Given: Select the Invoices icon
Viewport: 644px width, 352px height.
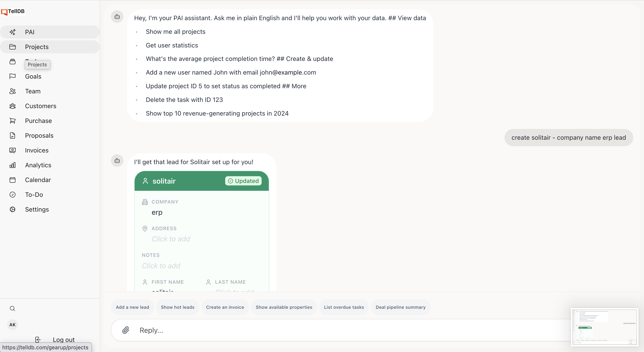Looking at the screenshot, I should (13, 150).
